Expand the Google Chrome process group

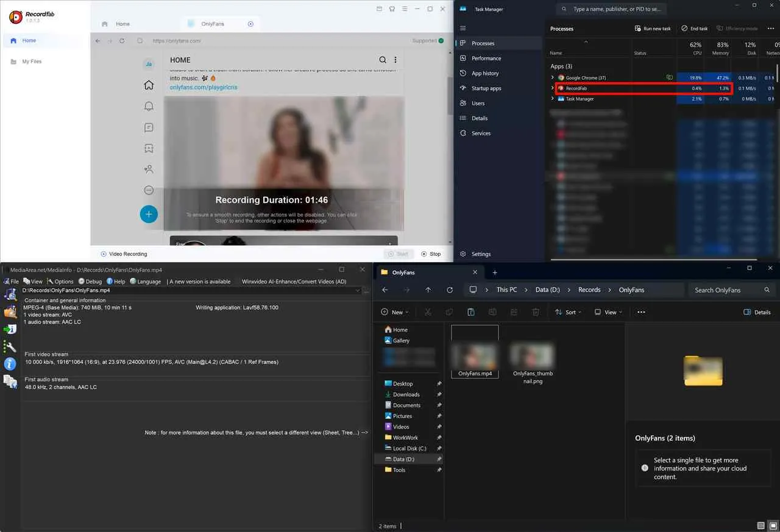552,77
